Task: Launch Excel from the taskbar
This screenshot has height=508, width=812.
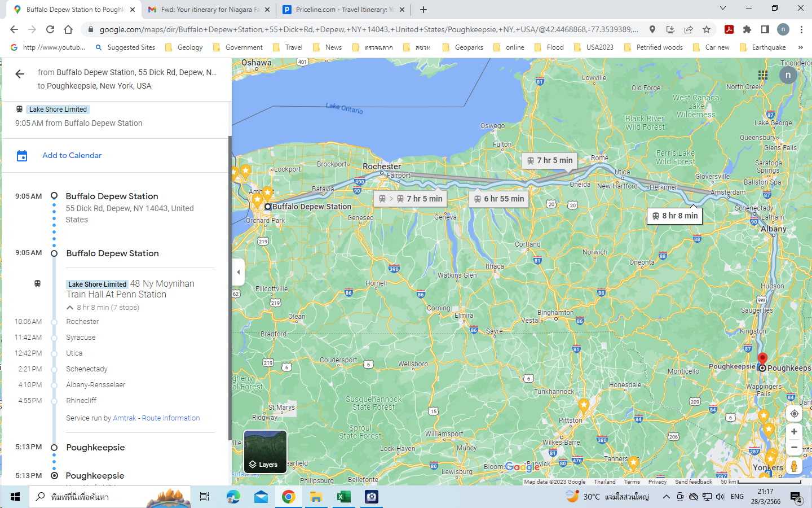Action: click(x=343, y=497)
